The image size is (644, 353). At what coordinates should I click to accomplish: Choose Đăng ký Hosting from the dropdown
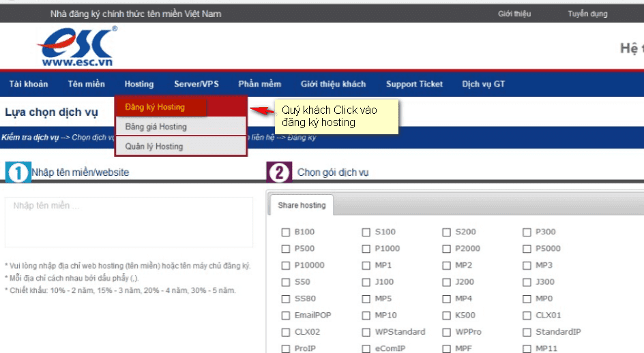[x=155, y=107]
